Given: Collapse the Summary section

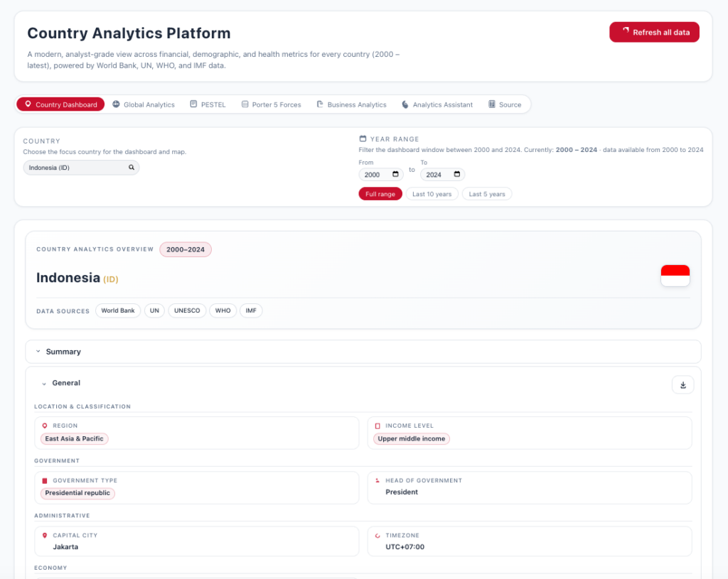Looking at the screenshot, I should 38,352.
